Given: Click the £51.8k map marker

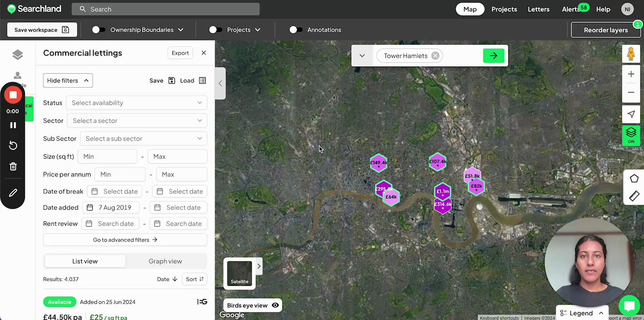Looking at the screenshot, I should tap(472, 176).
